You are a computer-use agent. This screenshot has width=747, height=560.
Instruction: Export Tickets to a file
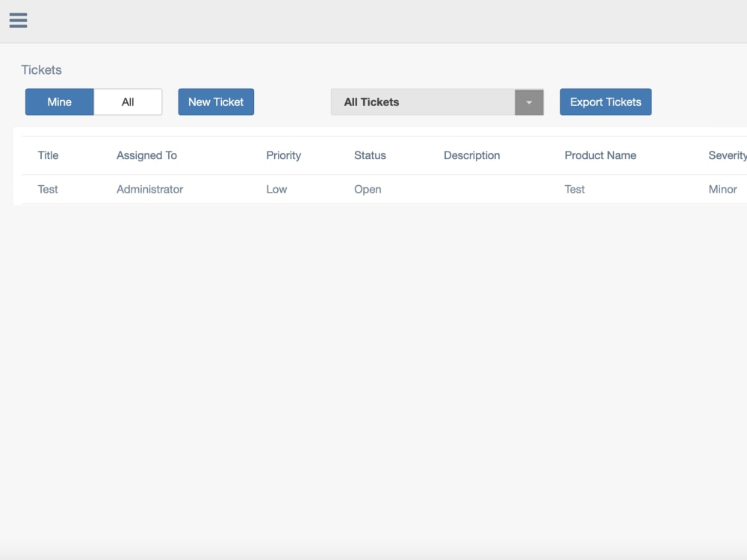click(605, 102)
